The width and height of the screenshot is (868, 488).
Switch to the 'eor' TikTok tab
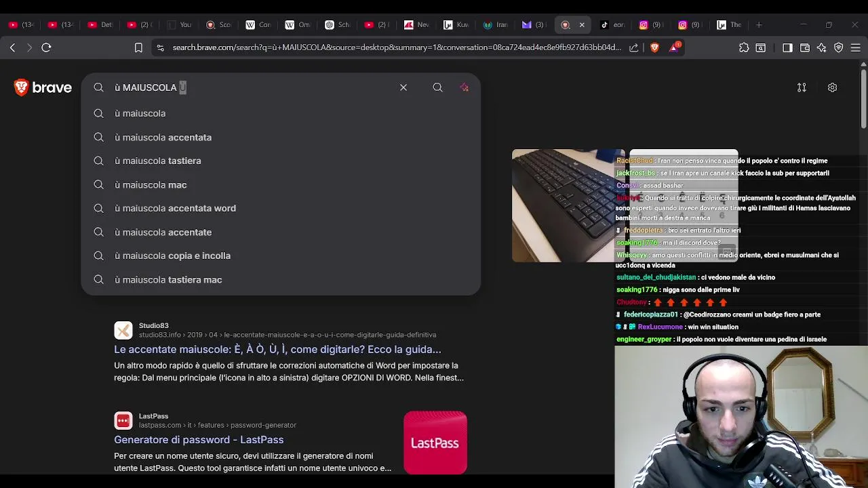pos(612,24)
